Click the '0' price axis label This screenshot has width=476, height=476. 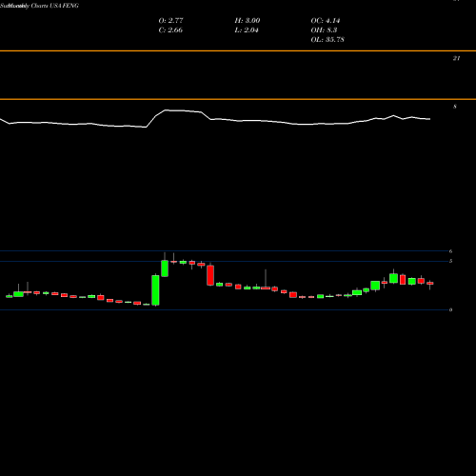pos(450,309)
